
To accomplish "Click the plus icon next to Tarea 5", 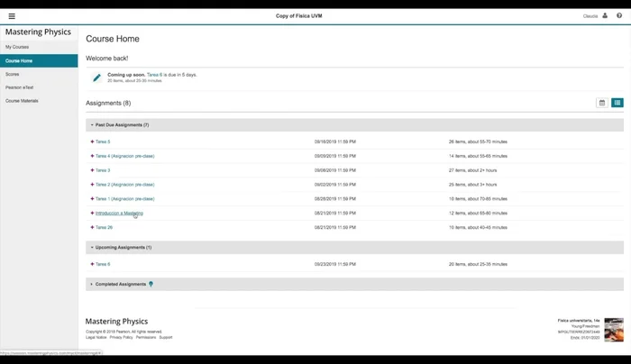I will pyautogui.click(x=92, y=141).
